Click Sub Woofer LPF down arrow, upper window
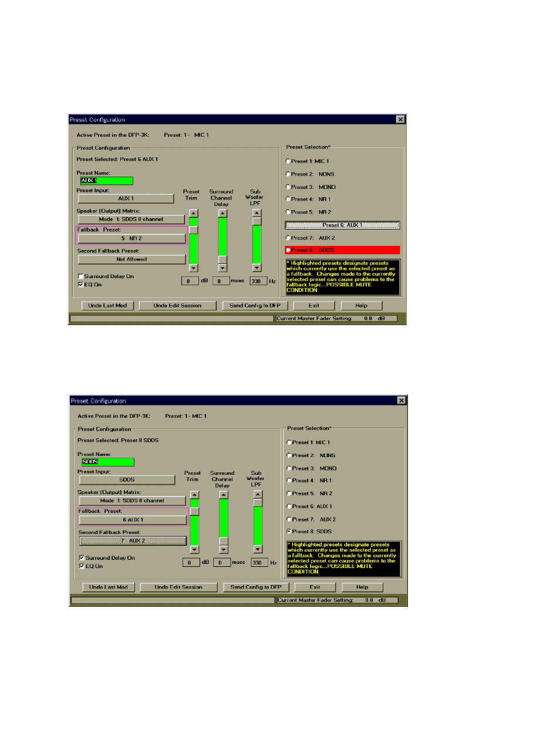Image resolution: width=560 pixels, height=730 pixels. (257, 268)
